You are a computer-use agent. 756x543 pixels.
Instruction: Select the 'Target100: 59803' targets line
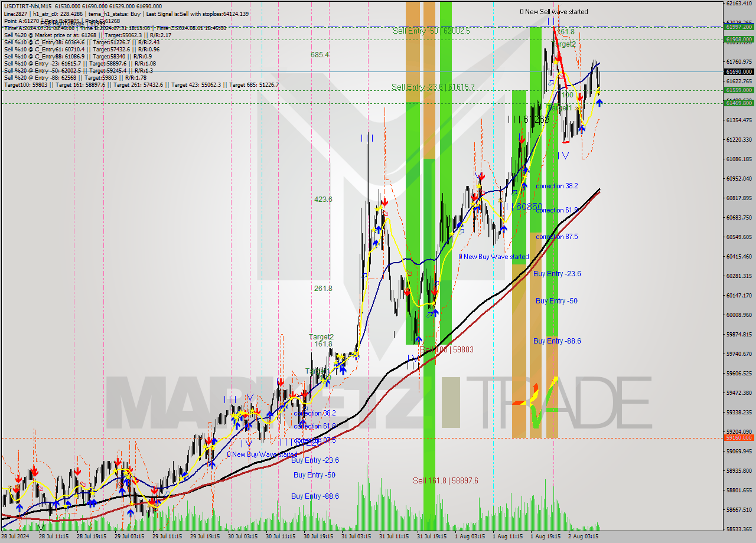click(x=141, y=84)
